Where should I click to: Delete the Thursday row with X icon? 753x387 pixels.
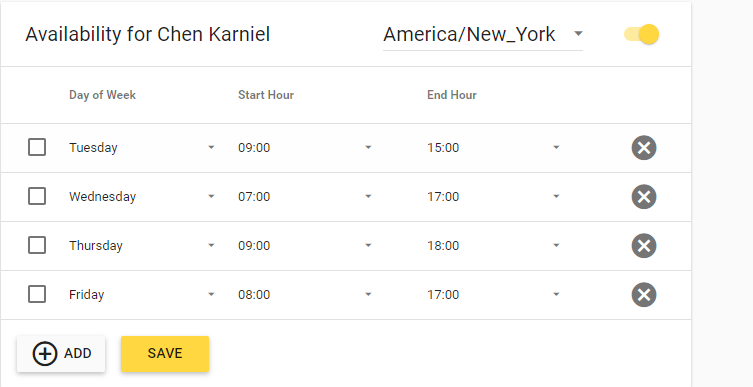(x=644, y=245)
